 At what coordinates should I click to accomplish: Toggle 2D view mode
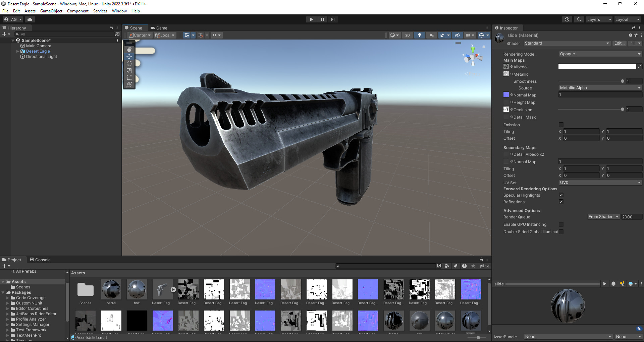[407, 35]
